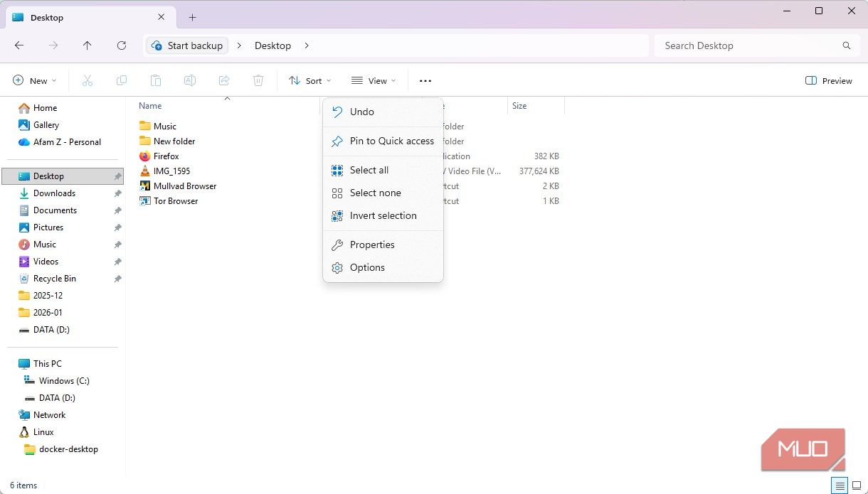Click the Start backup button
Screen dimensions: 868x494
187,45
